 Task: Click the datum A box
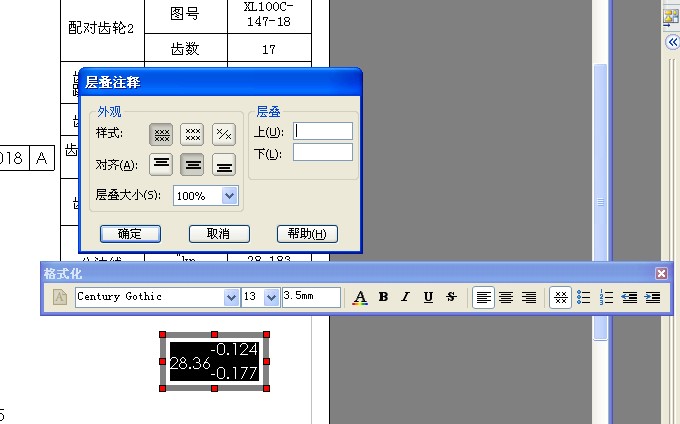42,158
